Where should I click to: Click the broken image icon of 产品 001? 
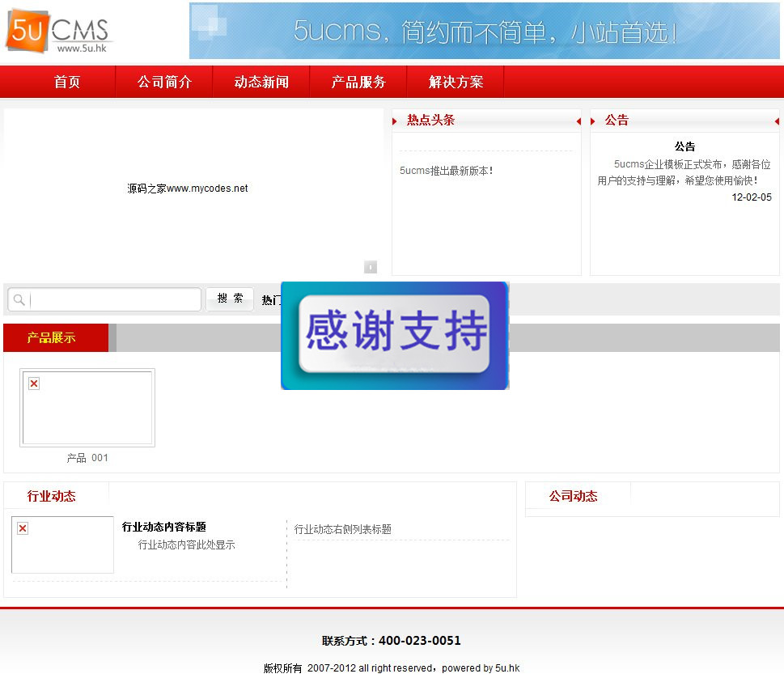[x=34, y=383]
